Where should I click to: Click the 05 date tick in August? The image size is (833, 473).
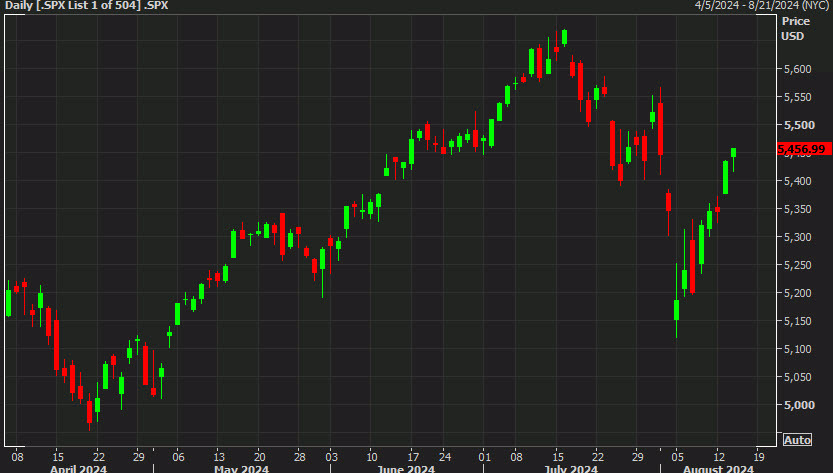[677, 457]
